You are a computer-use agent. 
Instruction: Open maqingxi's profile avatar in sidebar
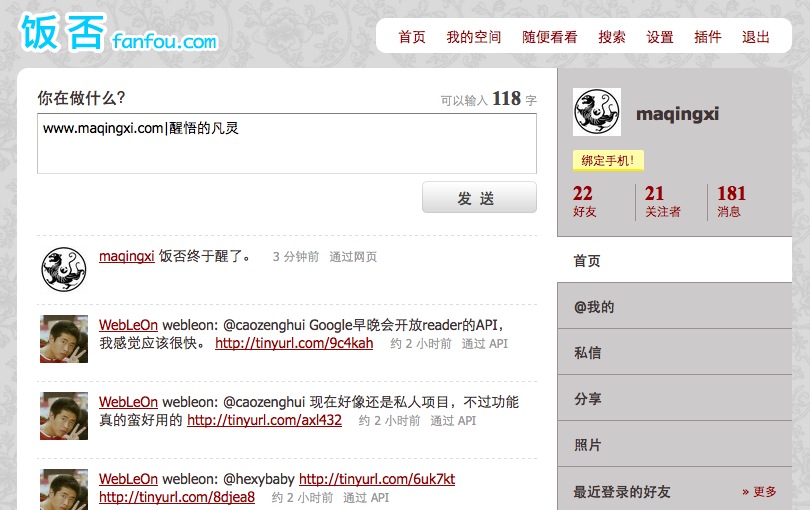coord(597,112)
